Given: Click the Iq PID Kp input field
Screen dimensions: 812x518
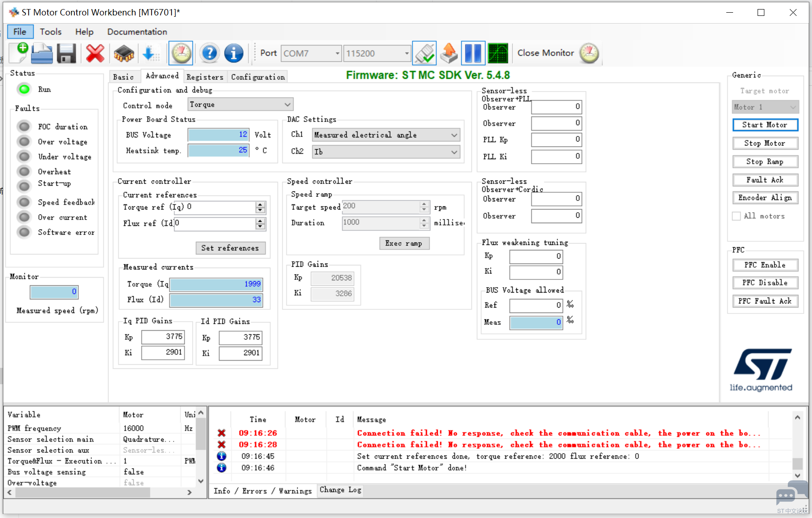Looking at the screenshot, I should (x=163, y=337).
